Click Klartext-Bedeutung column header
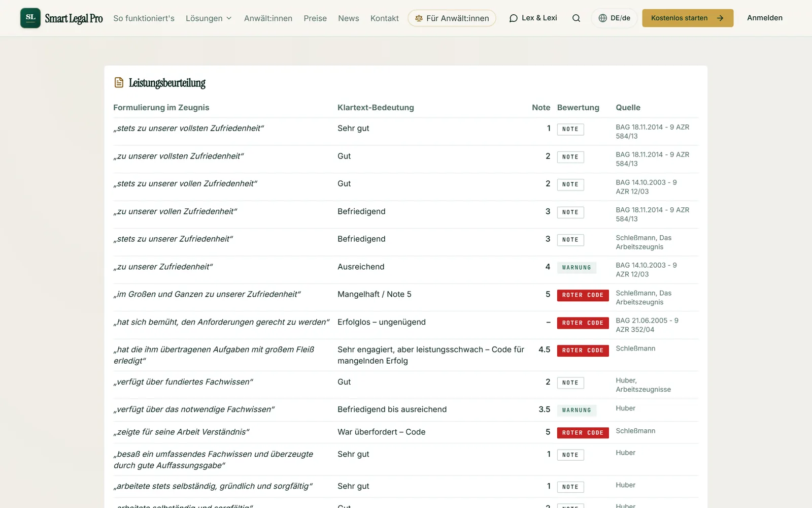The height and width of the screenshot is (508, 812). pyautogui.click(x=376, y=108)
